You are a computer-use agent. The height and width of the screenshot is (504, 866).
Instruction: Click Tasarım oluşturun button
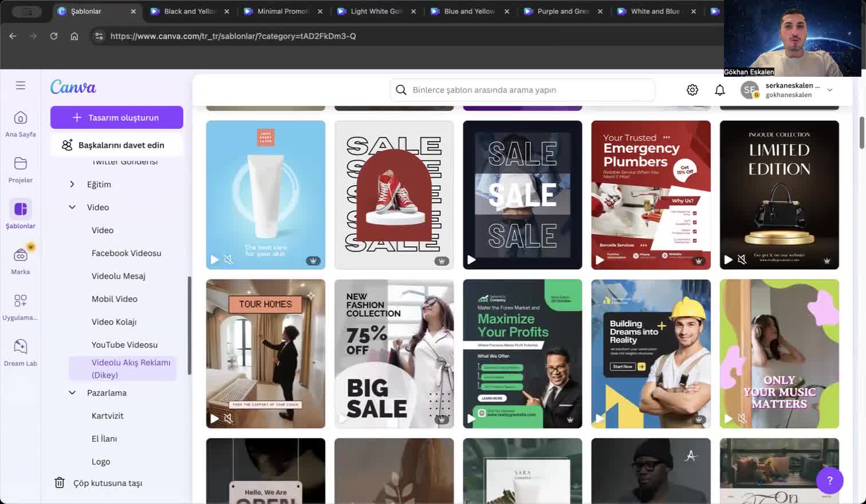[x=117, y=117]
